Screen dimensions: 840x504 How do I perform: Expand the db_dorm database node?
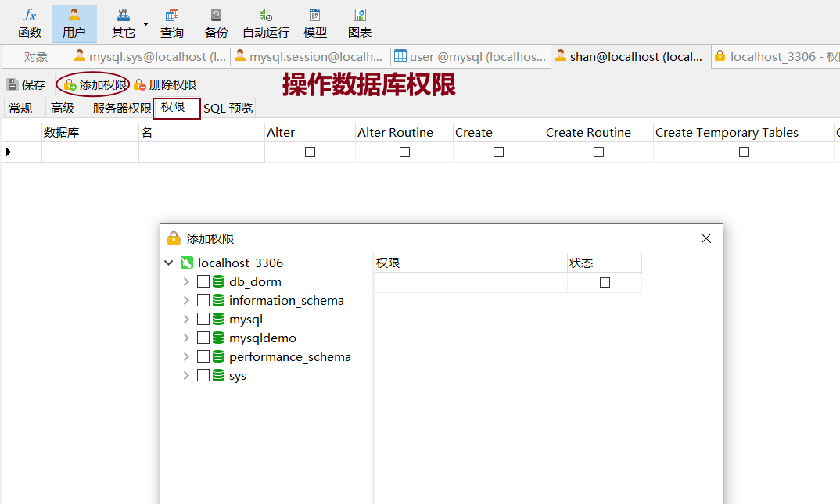pyautogui.click(x=186, y=281)
